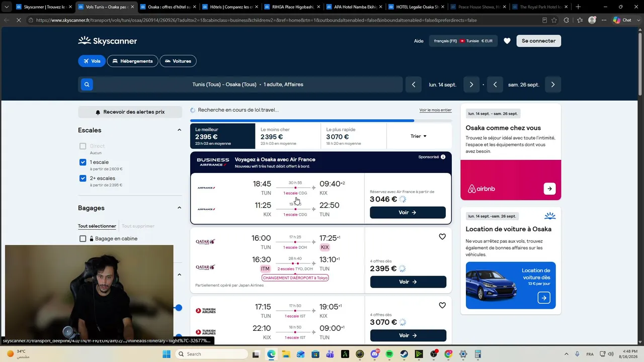The height and width of the screenshot is (362, 644).
Task: Open File Explorer from the taskbar
Action: (286, 354)
